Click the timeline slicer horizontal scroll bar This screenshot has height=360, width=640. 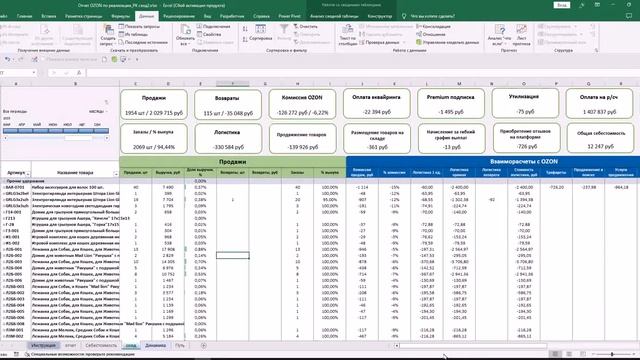[x=56, y=138]
